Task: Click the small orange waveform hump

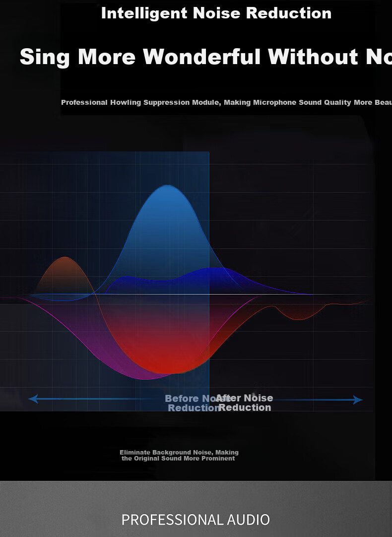Action: 65,274
